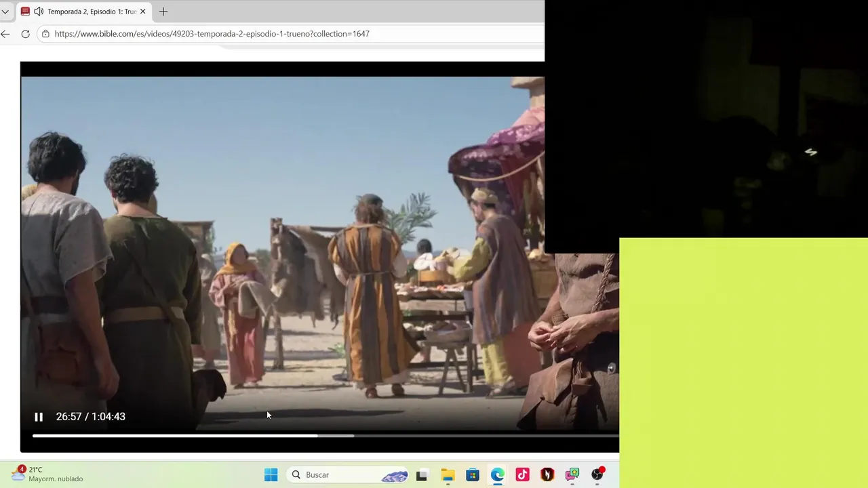Screen dimensions: 868x488
Task: Open Task View from the taskbar
Action: pos(422,474)
